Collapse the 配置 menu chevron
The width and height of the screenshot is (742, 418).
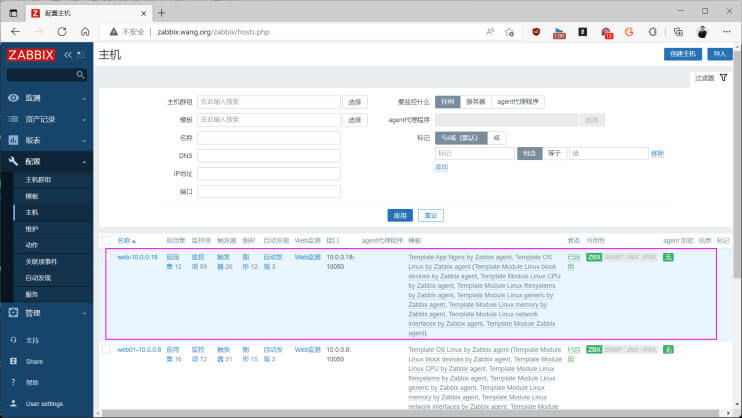pos(84,162)
